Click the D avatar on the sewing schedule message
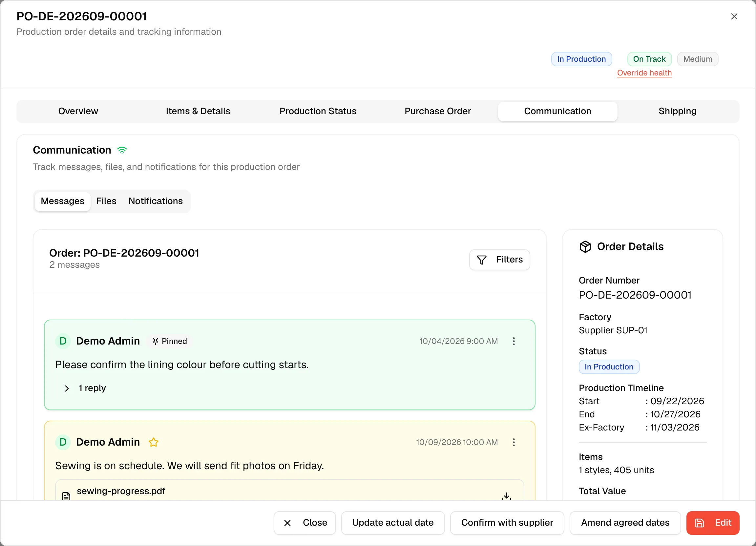 [63, 442]
